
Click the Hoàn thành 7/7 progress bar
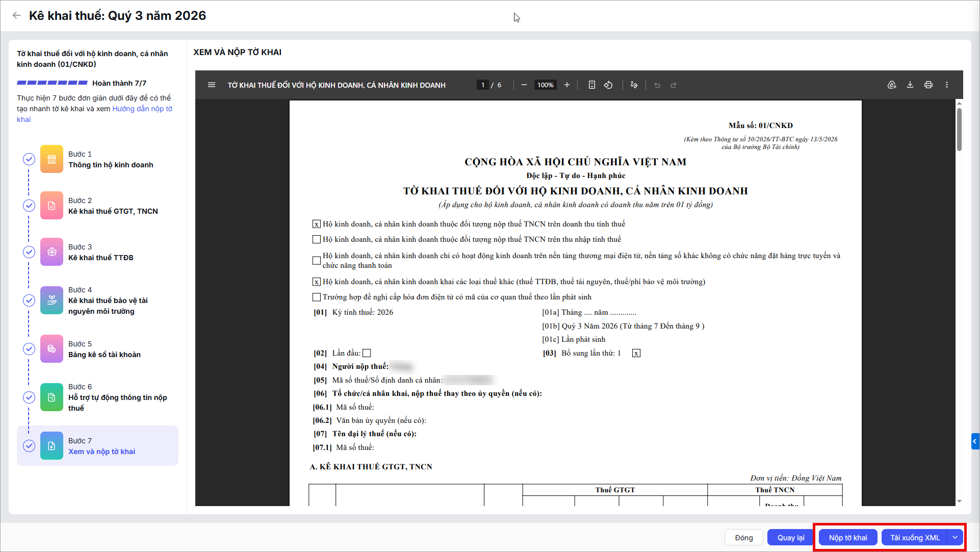pyautogui.click(x=52, y=83)
